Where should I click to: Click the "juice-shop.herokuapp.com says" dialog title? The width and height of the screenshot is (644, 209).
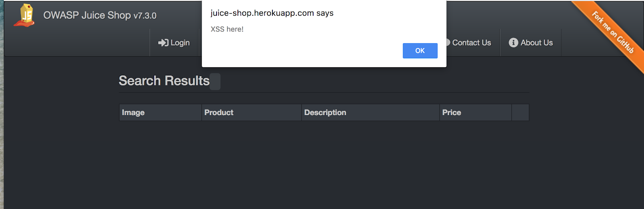click(272, 13)
